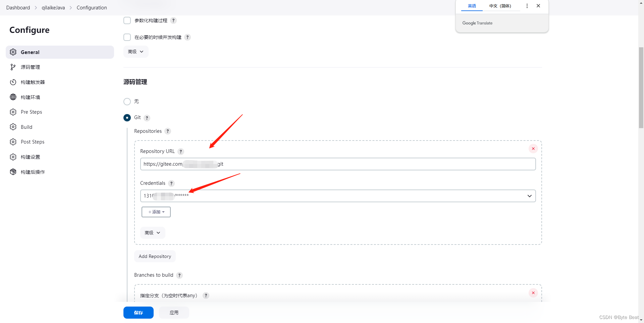Enable 在必要的时候并发构建 checkbox

[x=127, y=37]
